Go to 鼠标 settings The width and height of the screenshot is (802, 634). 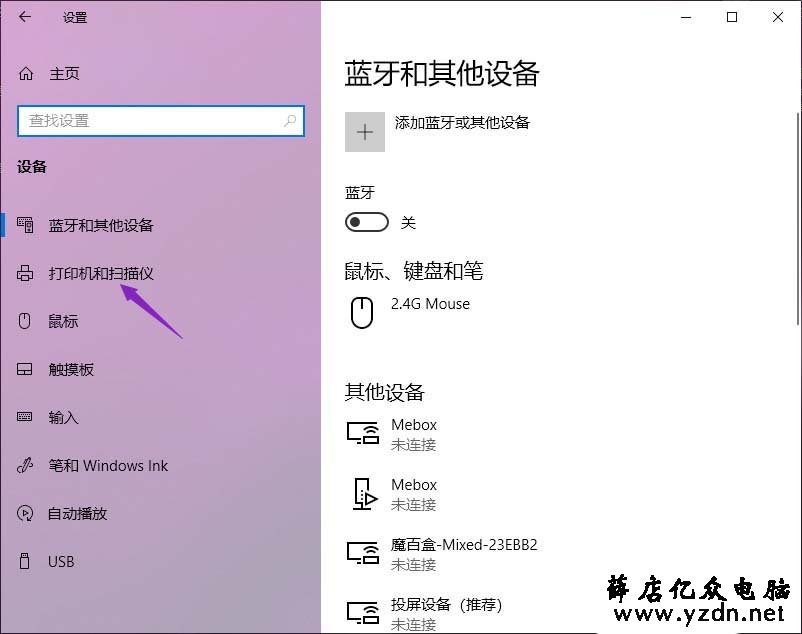pos(63,321)
